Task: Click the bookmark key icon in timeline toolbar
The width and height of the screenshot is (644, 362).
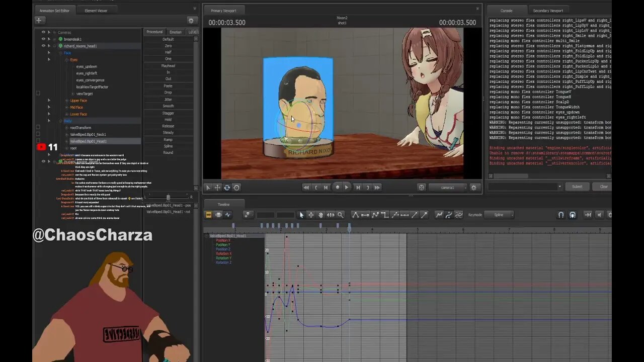Action: click(x=247, y=215)
